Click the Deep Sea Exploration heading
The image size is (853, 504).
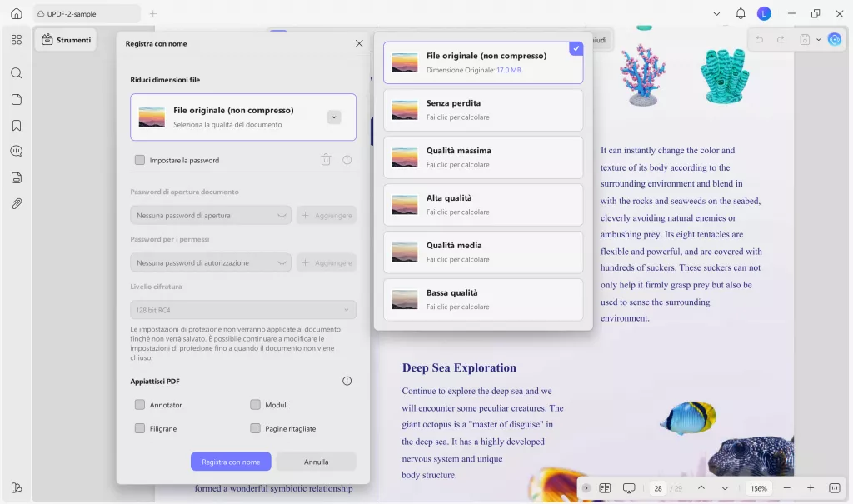[459, 368]
